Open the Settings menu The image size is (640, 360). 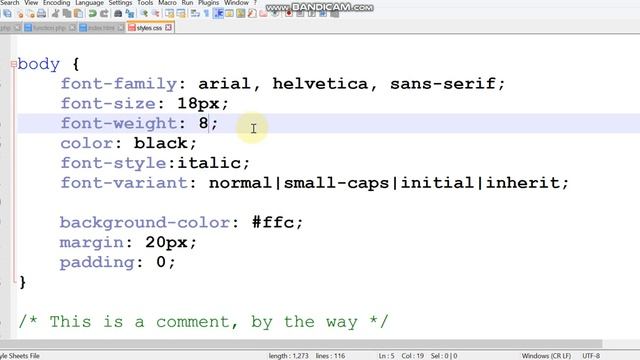120,3
